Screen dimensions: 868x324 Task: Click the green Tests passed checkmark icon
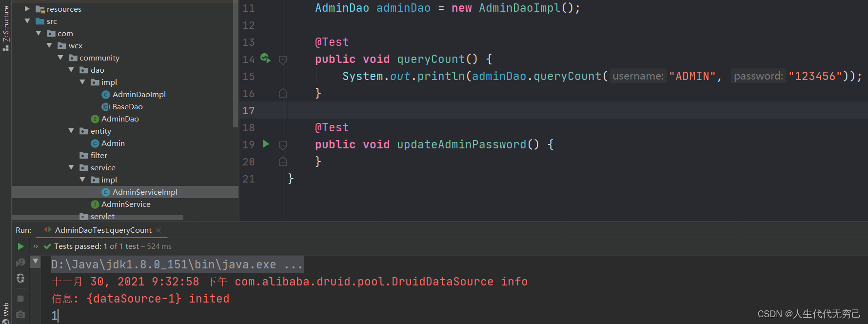coord(47,246)
